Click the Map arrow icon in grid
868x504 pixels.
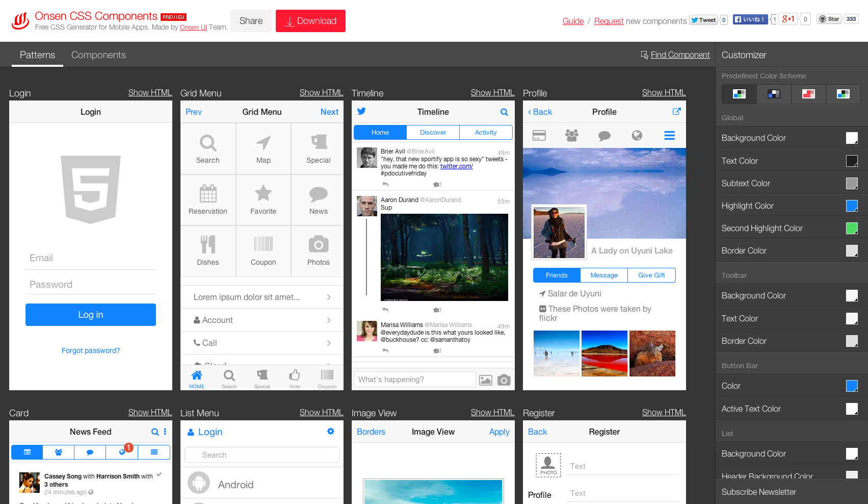263,143
